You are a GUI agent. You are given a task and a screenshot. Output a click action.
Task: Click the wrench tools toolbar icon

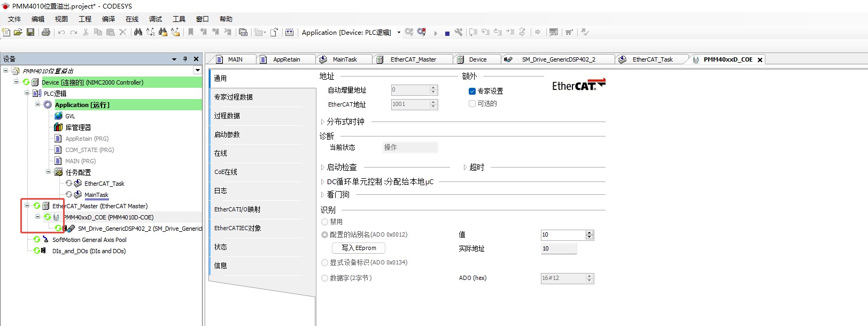tap(459, 32)
